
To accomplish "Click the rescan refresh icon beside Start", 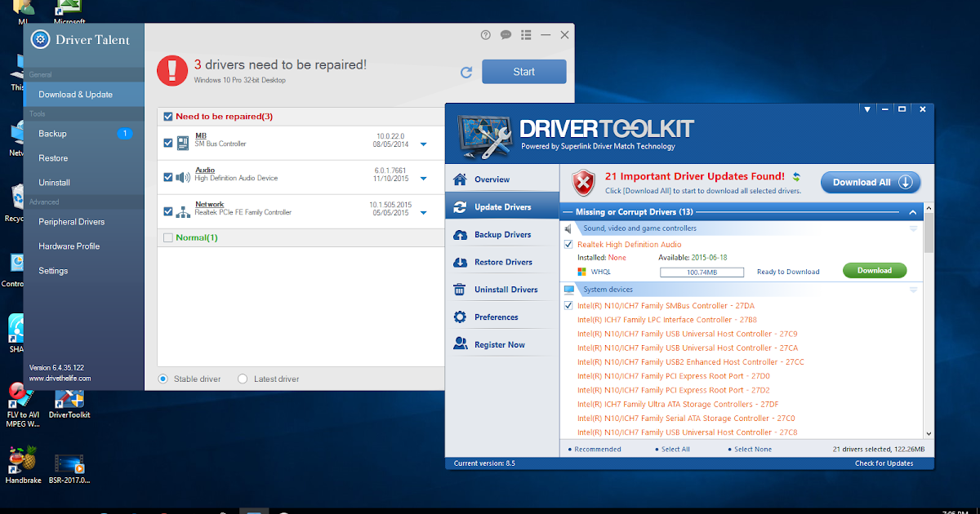I will 466,72.
